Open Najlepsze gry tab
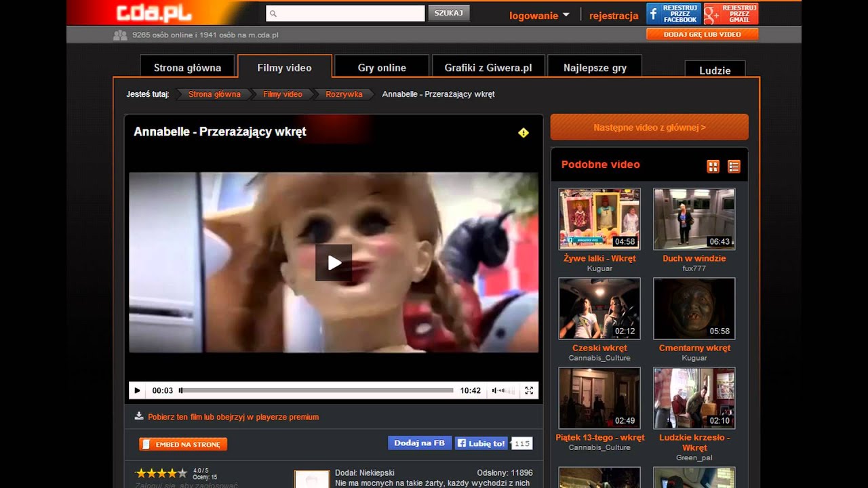Image resolution: width=868 pixels, height=488 pixels. point(595,67)
